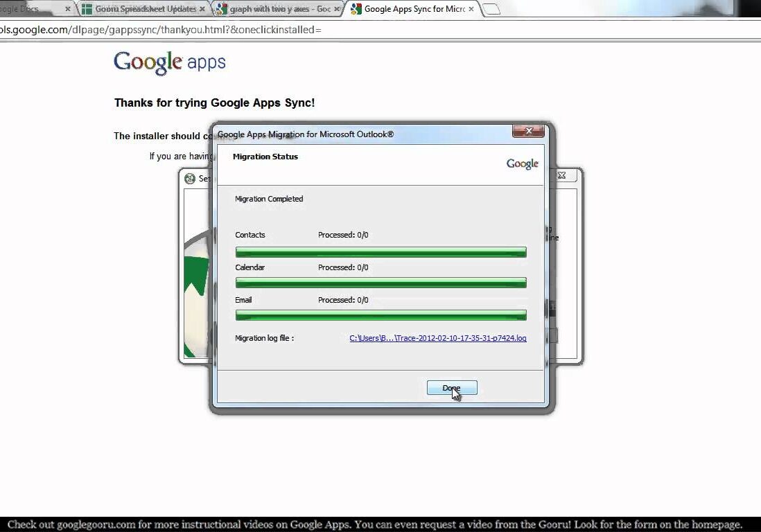Close the background setup window

(562, 175)
